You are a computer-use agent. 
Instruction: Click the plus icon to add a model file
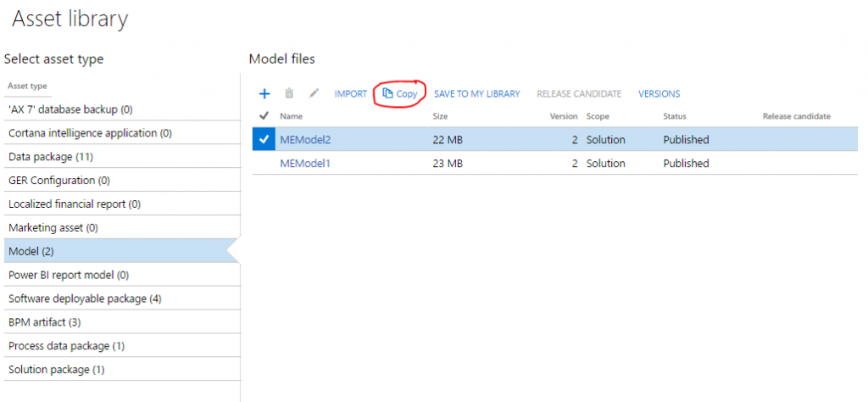point(264,94)
